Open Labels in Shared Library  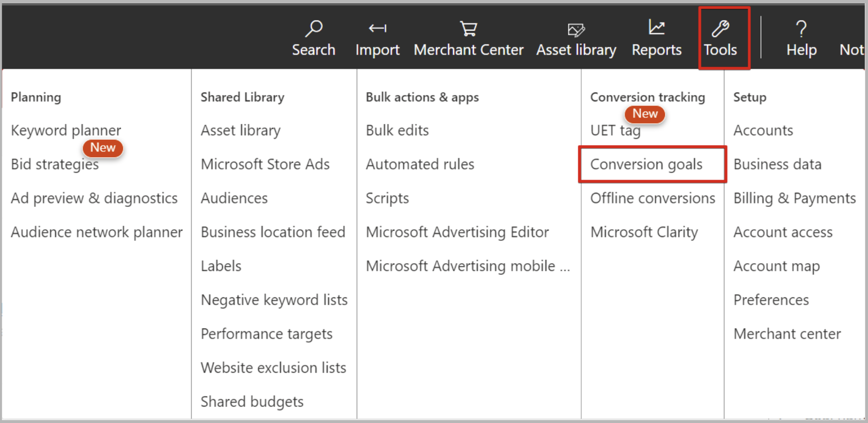click(x=221, y=266)
